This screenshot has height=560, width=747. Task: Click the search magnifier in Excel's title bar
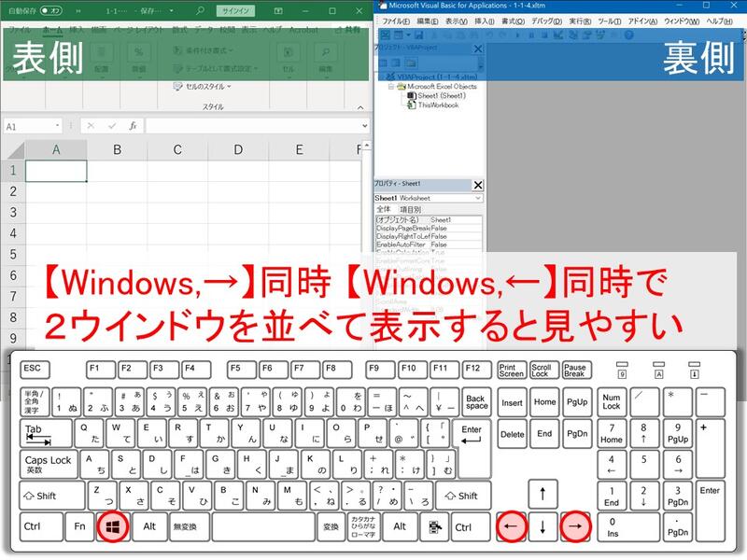[201, 10]
